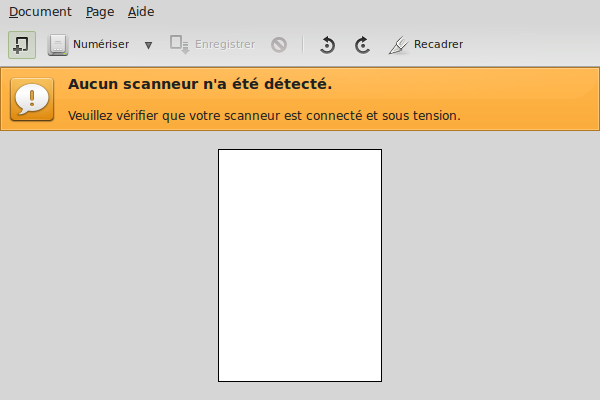Toggle the Recadrer crop label
The width and height of the screenshot is (600, 400).
438,44
